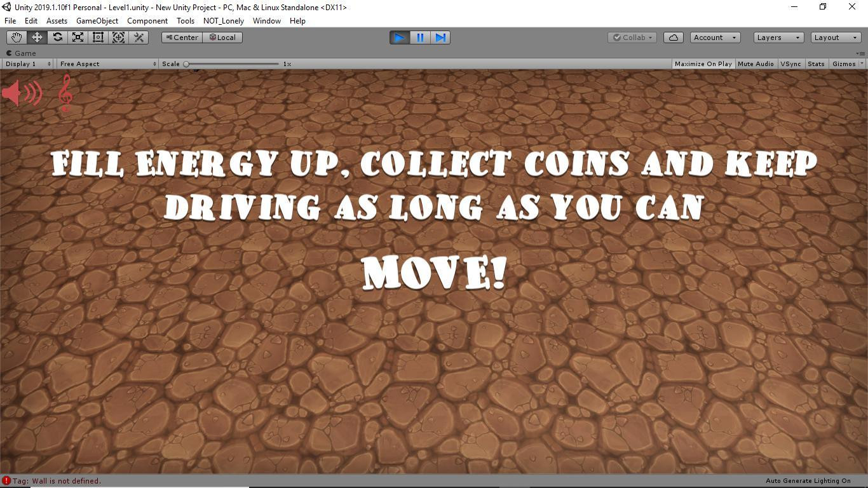Click the MOVE! text in game

435,273
